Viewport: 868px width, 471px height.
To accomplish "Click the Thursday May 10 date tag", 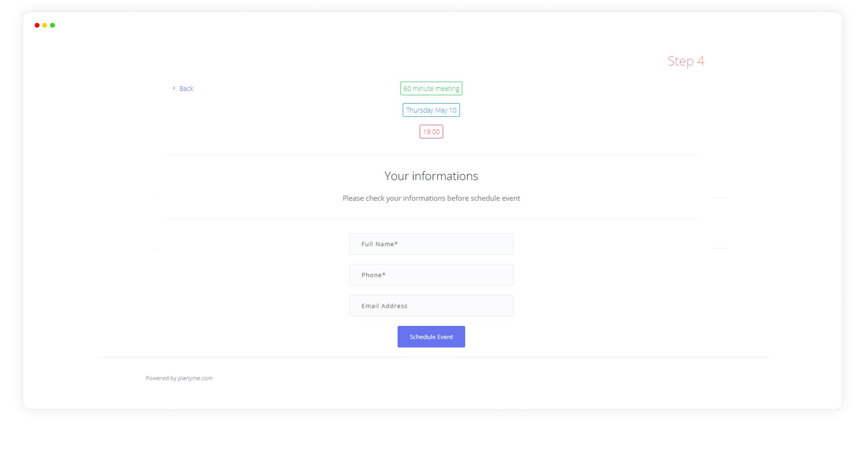I will point(431,110).
